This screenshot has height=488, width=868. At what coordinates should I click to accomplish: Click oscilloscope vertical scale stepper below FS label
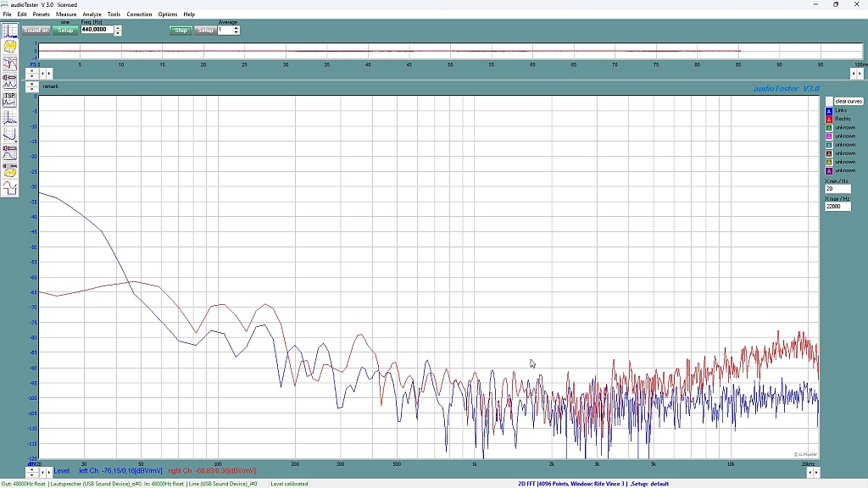32,73
